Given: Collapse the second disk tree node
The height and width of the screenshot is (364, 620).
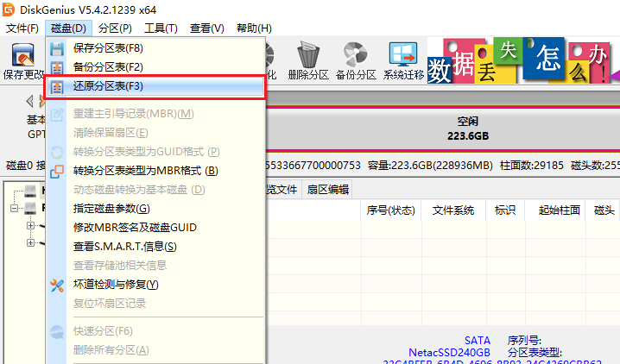Looking at the screenshot, I should tap(14, 208).
